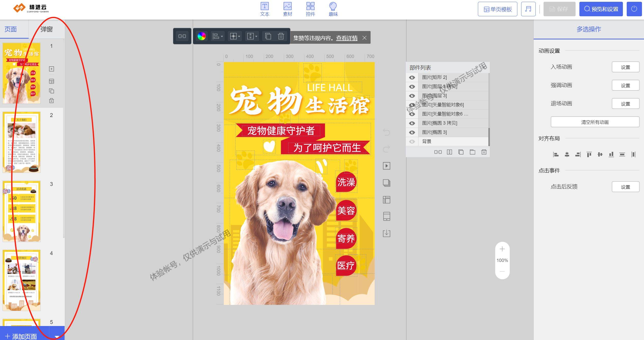Align selected items to top edge
The image size is (644, 340).
(x=589, y=154)
